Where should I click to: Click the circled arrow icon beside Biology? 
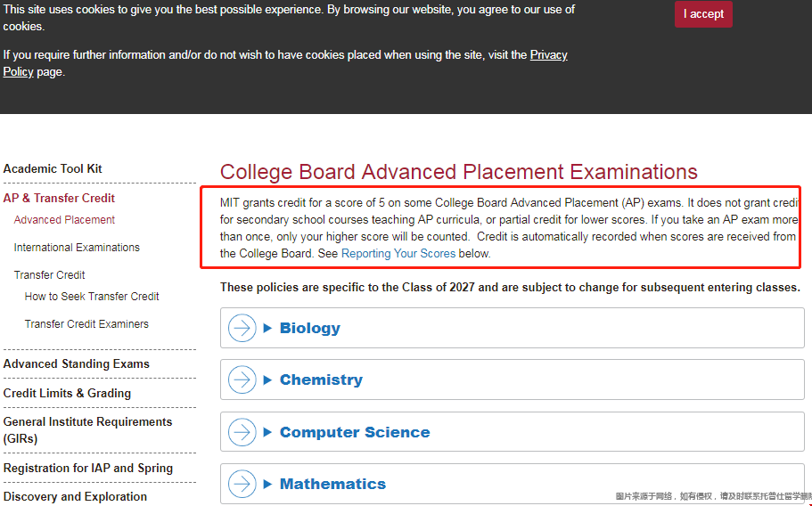[242, 328]
